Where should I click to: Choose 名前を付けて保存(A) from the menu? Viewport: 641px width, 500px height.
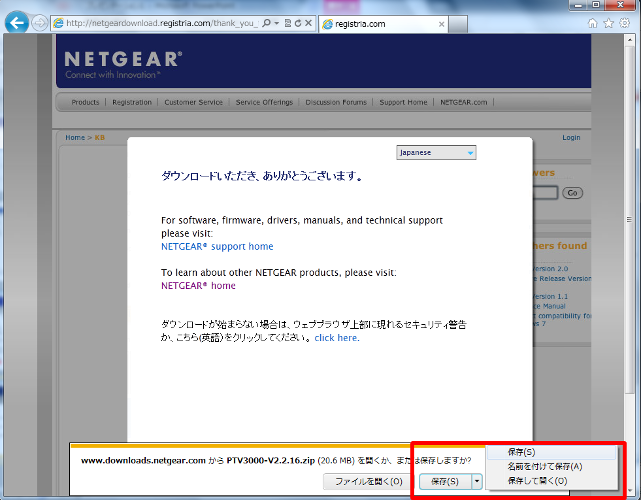coord(552,466)
